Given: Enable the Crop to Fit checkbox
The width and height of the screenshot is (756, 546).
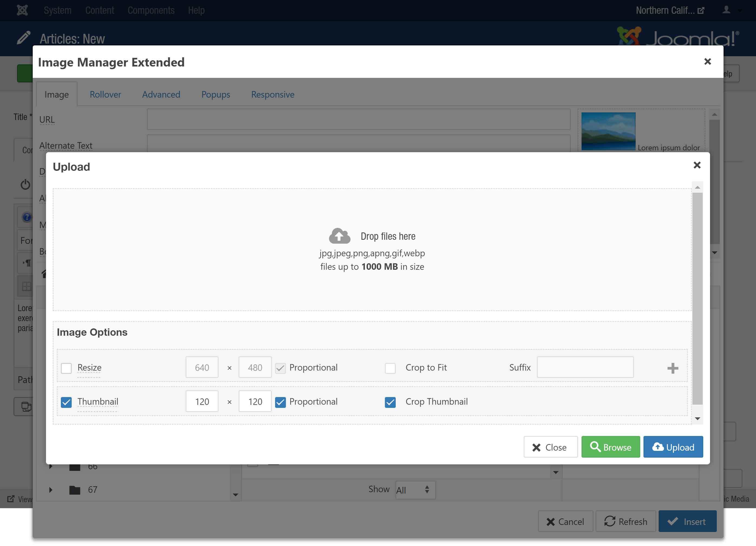Looking at the screenshot, I should [390, 368].
